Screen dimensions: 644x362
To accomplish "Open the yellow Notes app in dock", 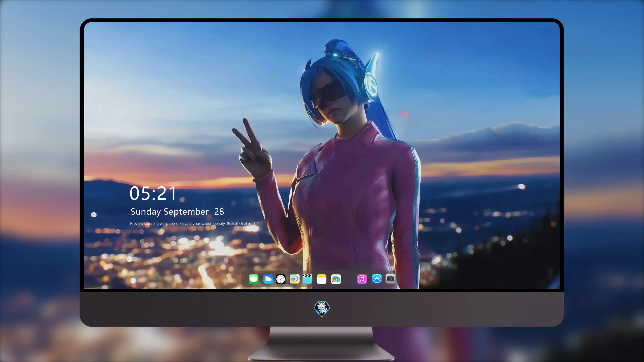I will pos(321,279).
